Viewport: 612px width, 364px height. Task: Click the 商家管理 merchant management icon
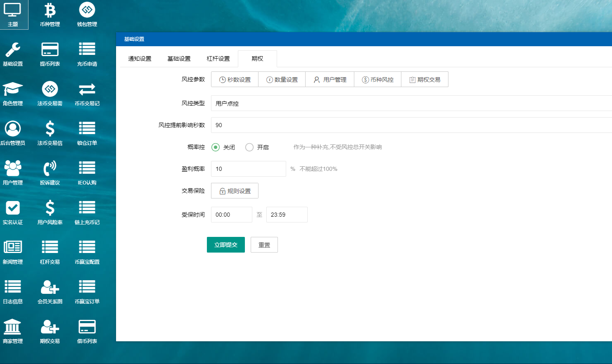coord(14,331)
